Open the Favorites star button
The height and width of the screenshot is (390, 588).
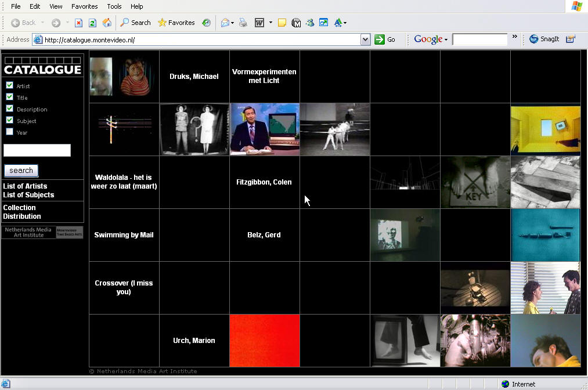click(x=176, y=23)
